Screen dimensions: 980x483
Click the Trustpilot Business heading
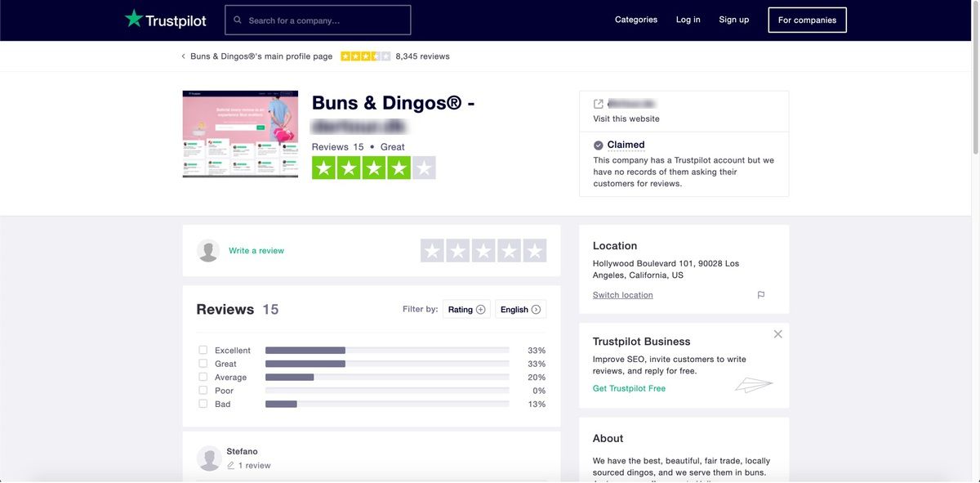pyautogui.click(x=642, y=342)
